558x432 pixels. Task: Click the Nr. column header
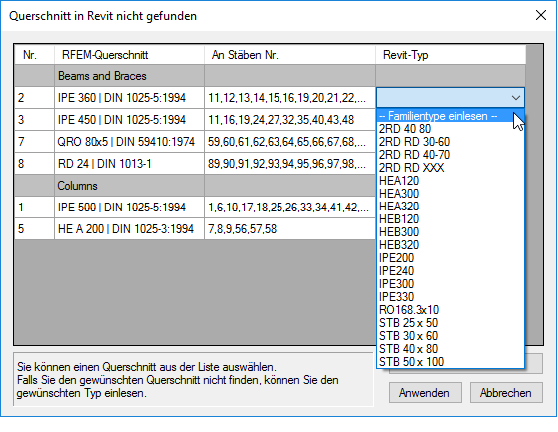point(35,55)
